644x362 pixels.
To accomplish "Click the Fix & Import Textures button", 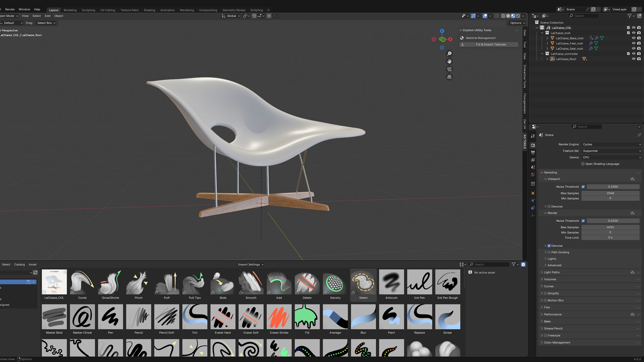I will [489, 45].
